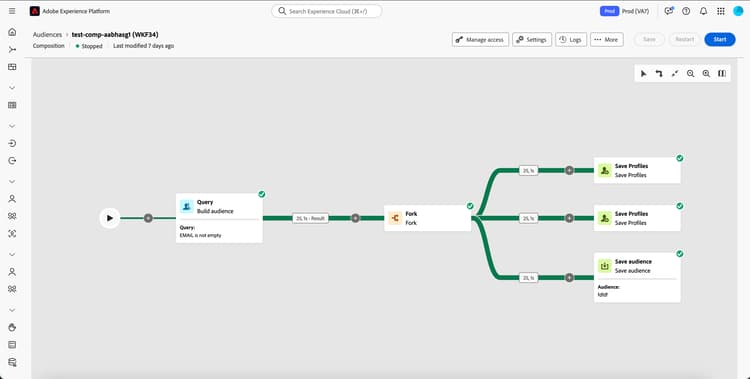Click plus button on branch to Save audience

pos(569,278)
